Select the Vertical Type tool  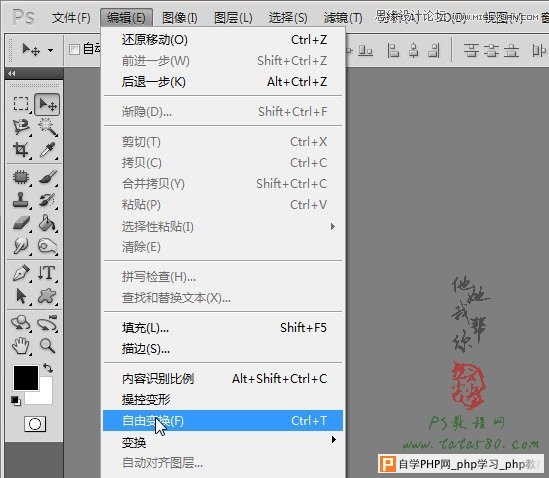coord(47,273)
